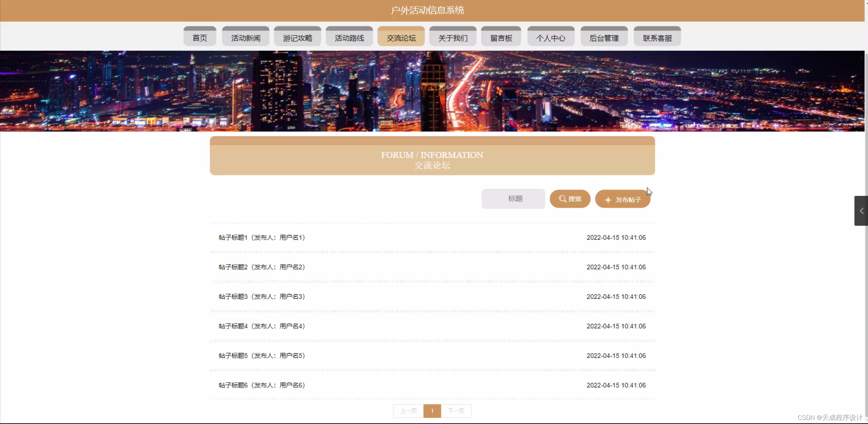Open the 首页 navigation tab
This screenshot has height=424, width=868.
point(200,38)
